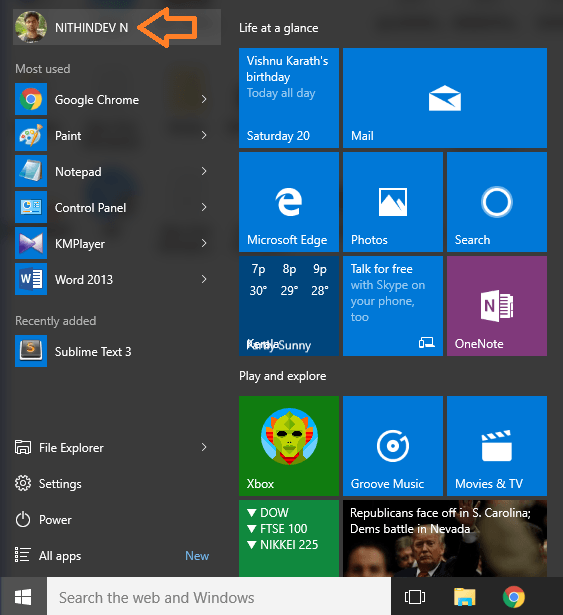Open the NITHINDEV N user account menu

click(x=117, y=27)
